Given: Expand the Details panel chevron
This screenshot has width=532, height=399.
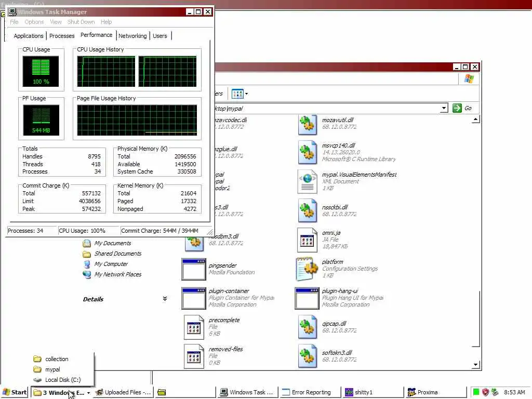Looking at the screenshot, I should 165,299.
